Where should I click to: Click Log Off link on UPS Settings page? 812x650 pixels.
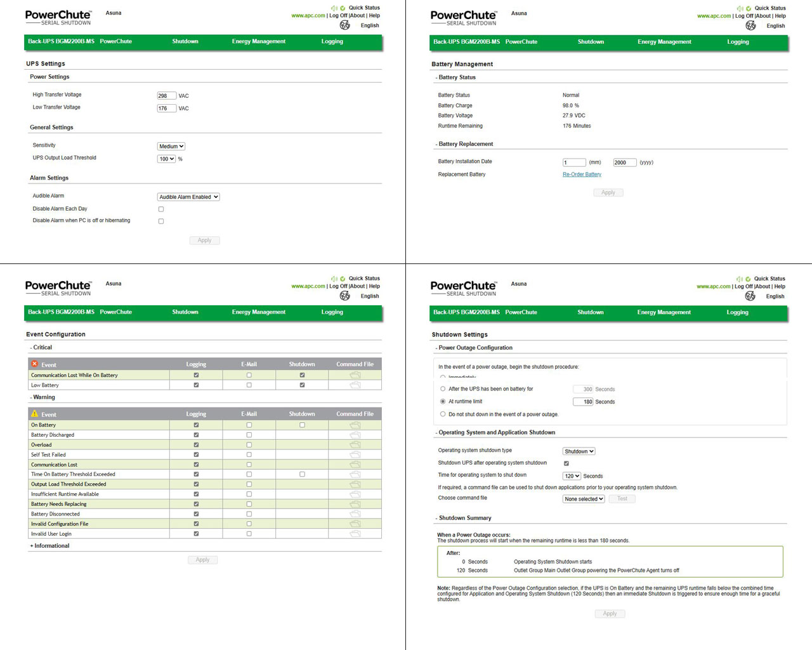click(x=338, y=16)
